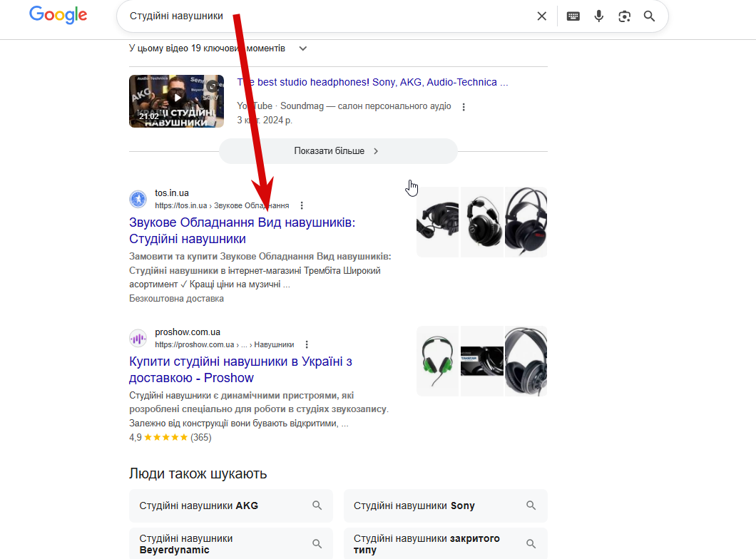Search related Студійні навушники закритого типу

tap(446, 544)
